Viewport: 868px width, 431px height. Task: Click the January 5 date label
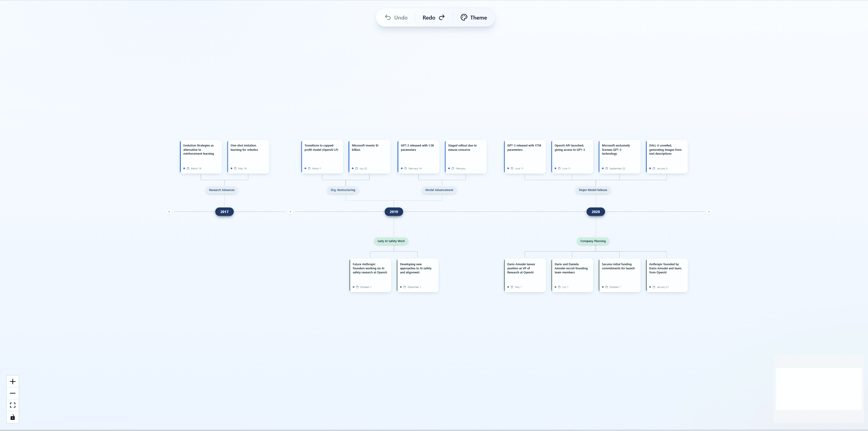click(x=662, y=168)
